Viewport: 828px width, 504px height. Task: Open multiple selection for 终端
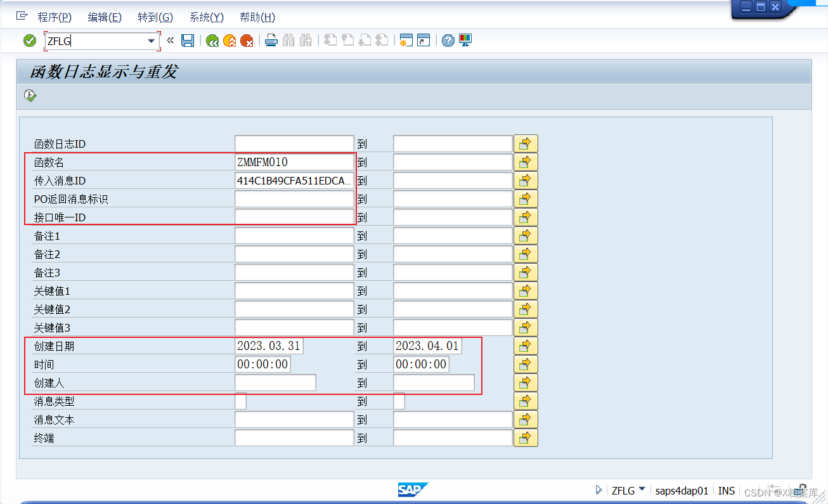[526, 438]
